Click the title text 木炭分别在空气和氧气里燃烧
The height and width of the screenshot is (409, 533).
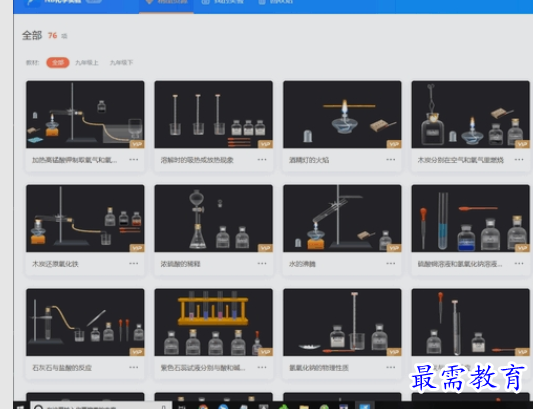tap(460, 160)
